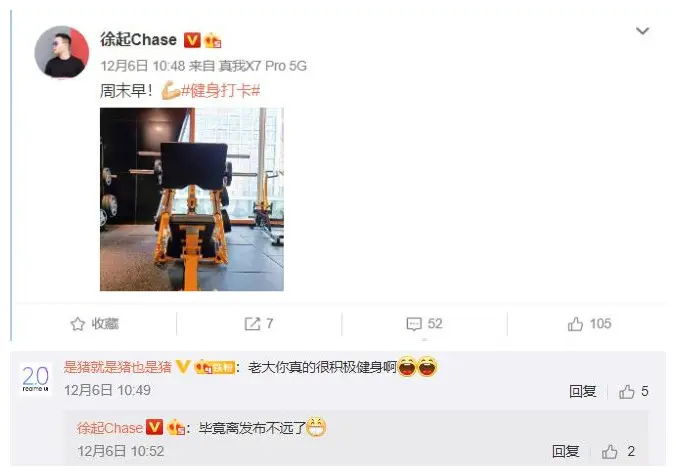676x476 pixels.
Task: Like the post with 105 thumbs-up
Action: [x=589, y=324]
